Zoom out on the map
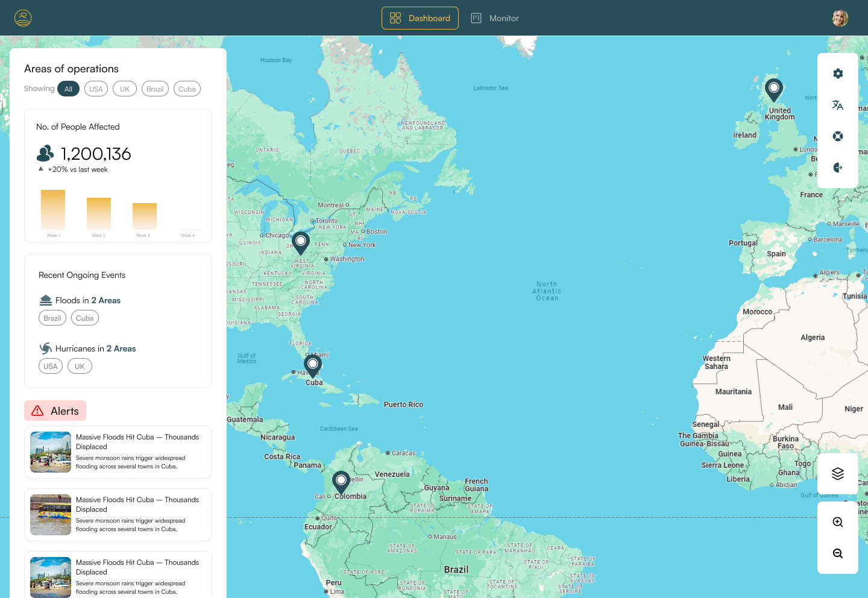The image size is (868, 598). coord(837,553)
